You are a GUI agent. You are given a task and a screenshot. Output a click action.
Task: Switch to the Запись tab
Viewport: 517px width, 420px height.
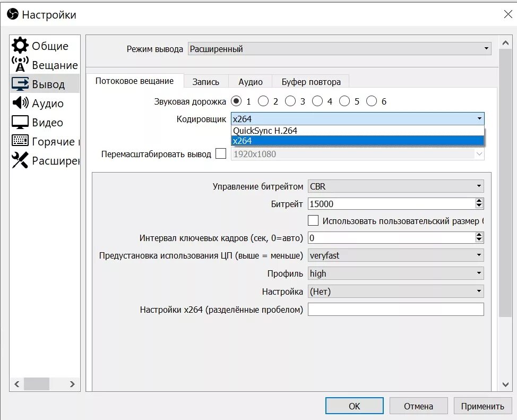[206, 82]
